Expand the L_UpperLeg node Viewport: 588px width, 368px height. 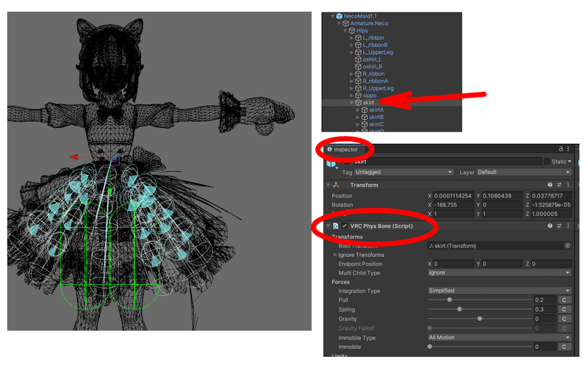(351, 52)
